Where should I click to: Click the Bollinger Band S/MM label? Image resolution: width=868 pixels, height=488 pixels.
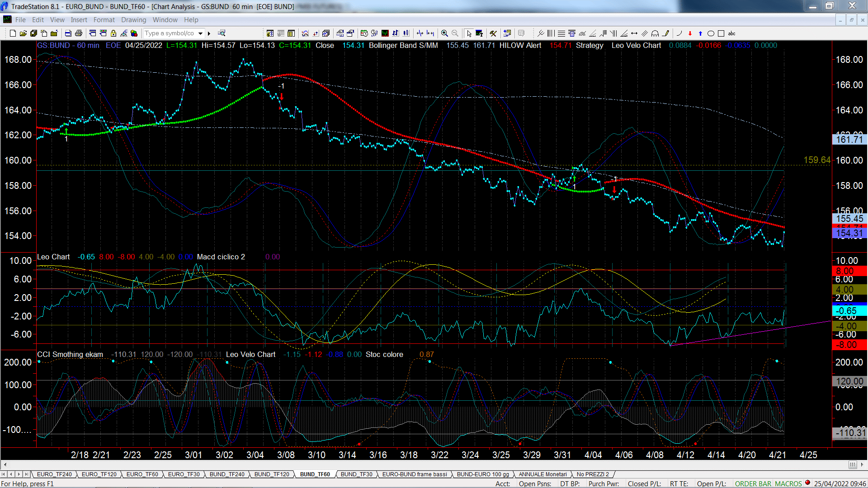point(403,45)
